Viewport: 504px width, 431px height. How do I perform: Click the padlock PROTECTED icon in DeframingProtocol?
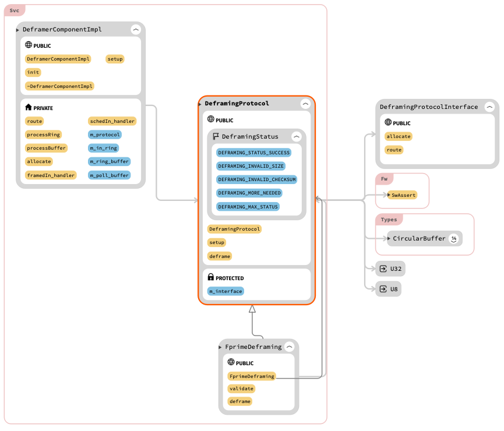coord(210,277)
